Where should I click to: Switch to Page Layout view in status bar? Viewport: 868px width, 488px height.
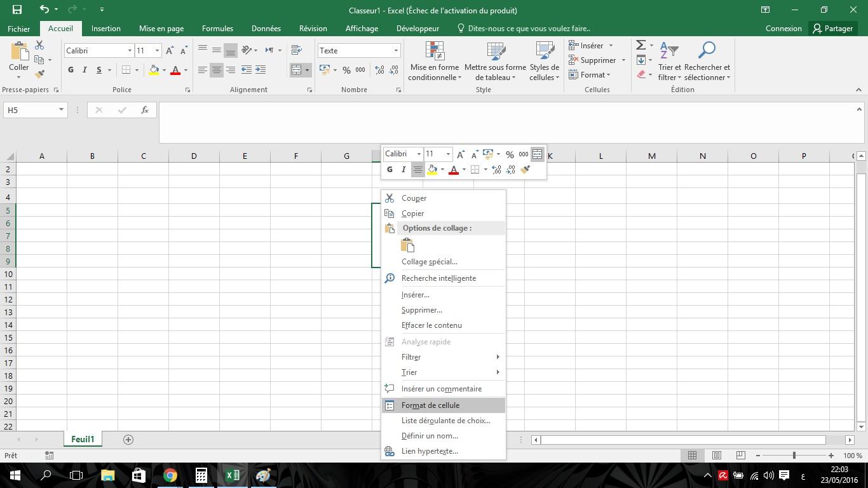coord(716,456)
